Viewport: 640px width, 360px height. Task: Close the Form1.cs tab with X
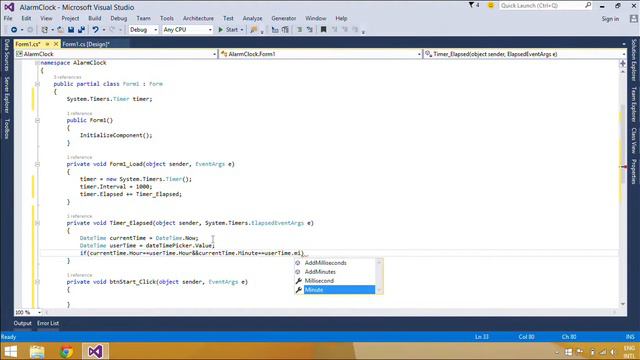coord(56,44)
